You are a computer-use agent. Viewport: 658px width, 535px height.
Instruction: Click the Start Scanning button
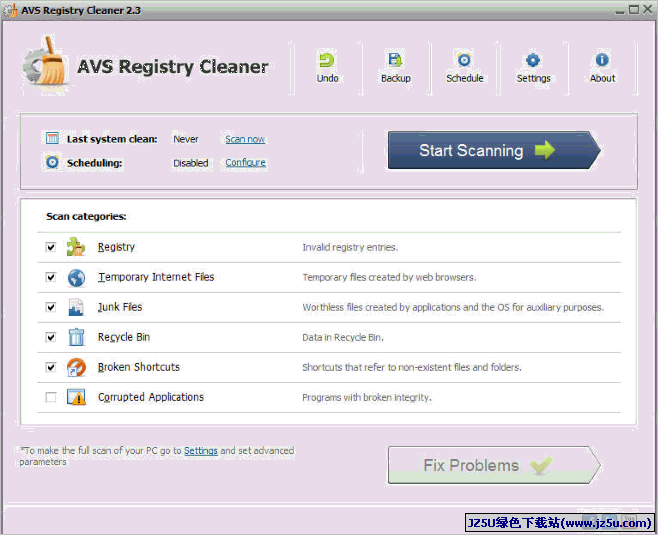pos(494,150)
